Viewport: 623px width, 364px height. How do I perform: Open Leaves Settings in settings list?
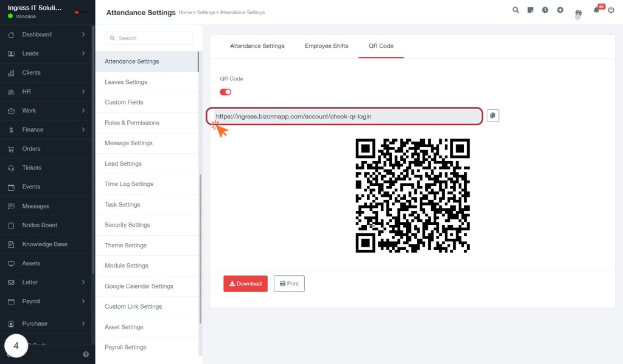coord(147,82)
